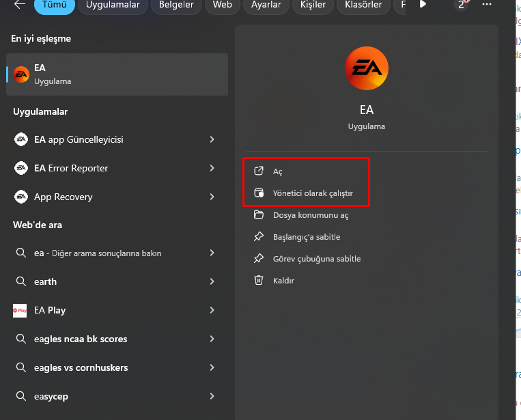Click the pin icon for Görev çubuğuna sabitle

[259, 259]
